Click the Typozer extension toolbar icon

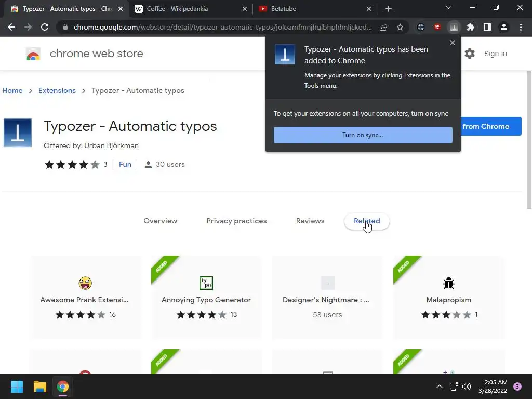click(x=454, y=27)
